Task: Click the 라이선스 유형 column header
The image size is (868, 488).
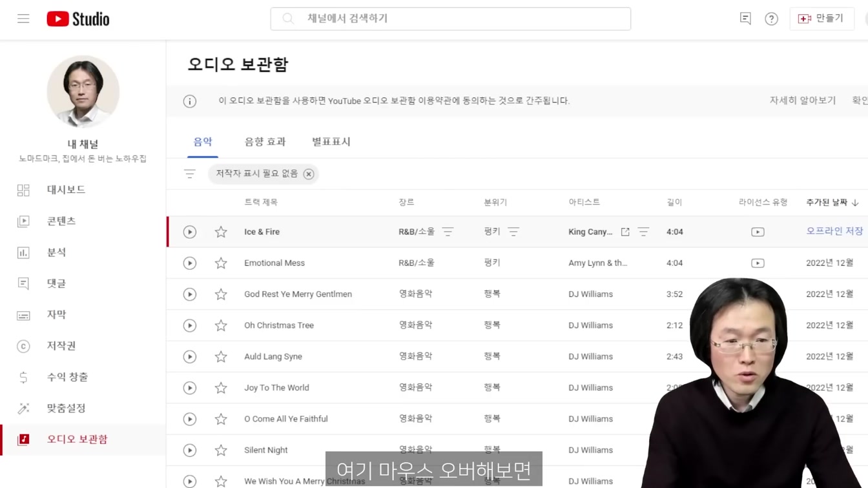Action: pos(763,202)
